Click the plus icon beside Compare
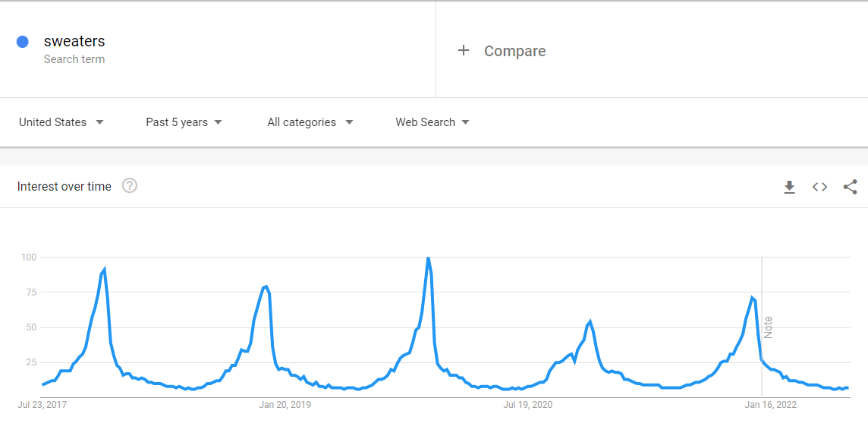 (464, 50)
